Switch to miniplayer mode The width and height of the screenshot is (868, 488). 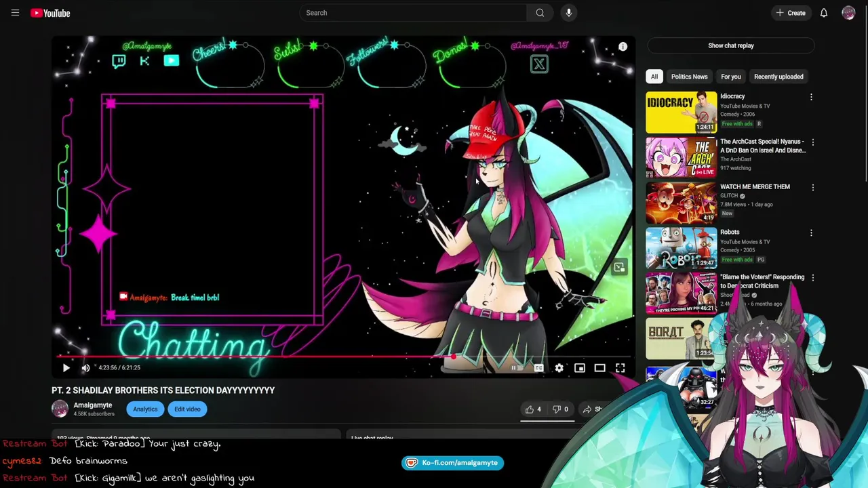579,367
